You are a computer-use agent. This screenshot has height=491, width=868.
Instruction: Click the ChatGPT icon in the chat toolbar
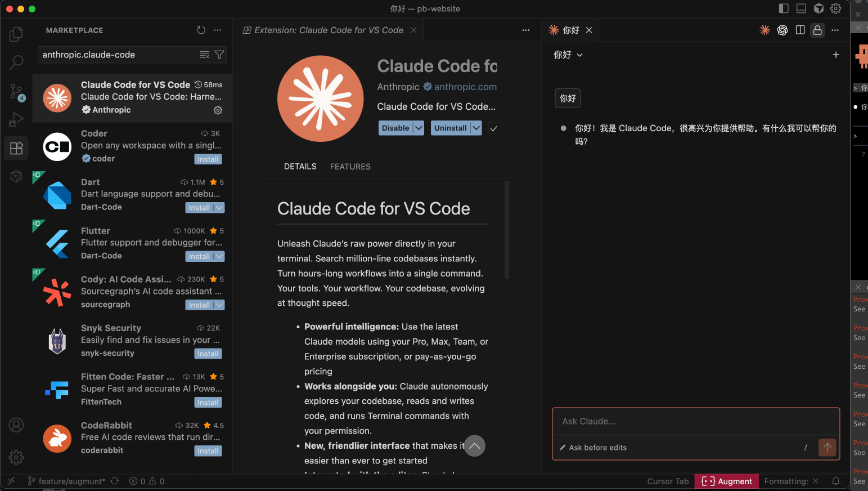coord(782,30)
